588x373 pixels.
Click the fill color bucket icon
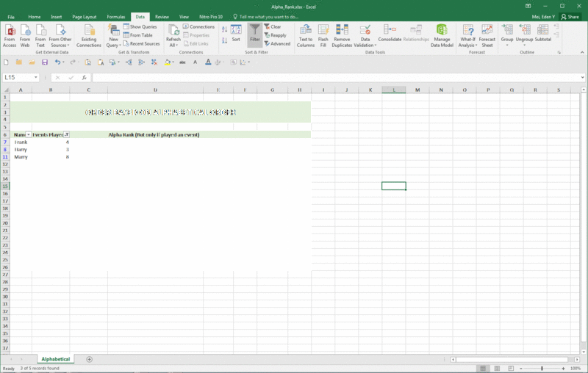click(168, 62)
